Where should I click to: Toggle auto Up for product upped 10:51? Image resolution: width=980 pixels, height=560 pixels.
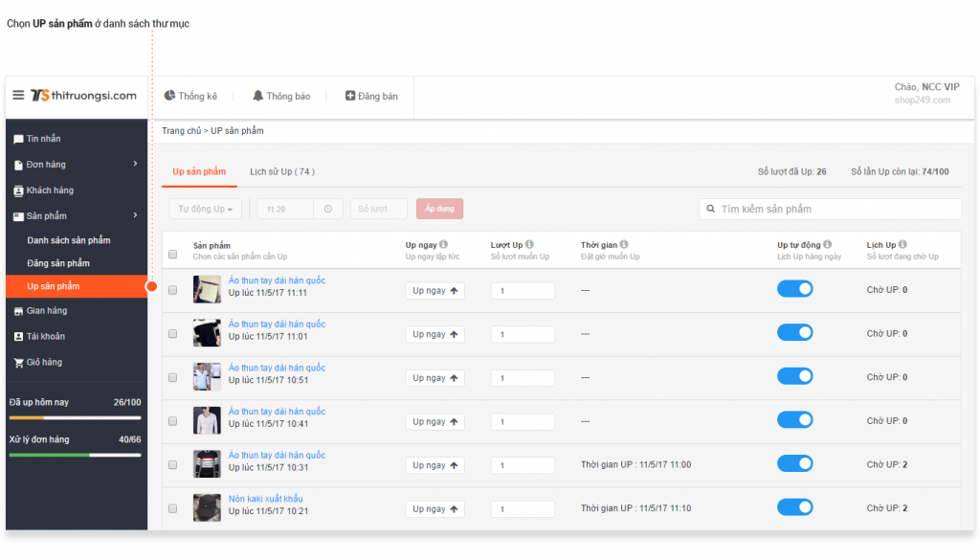(x=795, y=376)
